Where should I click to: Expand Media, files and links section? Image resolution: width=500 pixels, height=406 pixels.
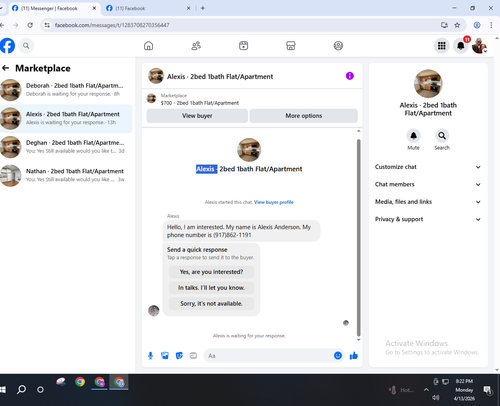coord(428,202)
